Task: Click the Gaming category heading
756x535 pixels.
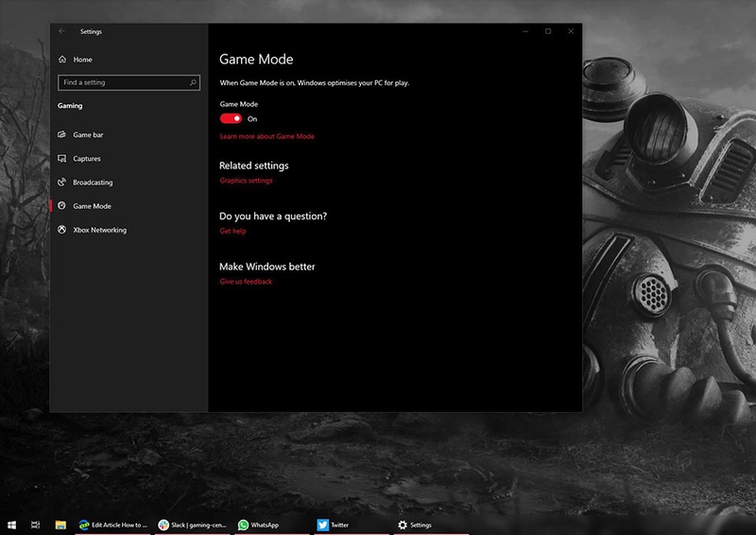Action: [70, 106]
